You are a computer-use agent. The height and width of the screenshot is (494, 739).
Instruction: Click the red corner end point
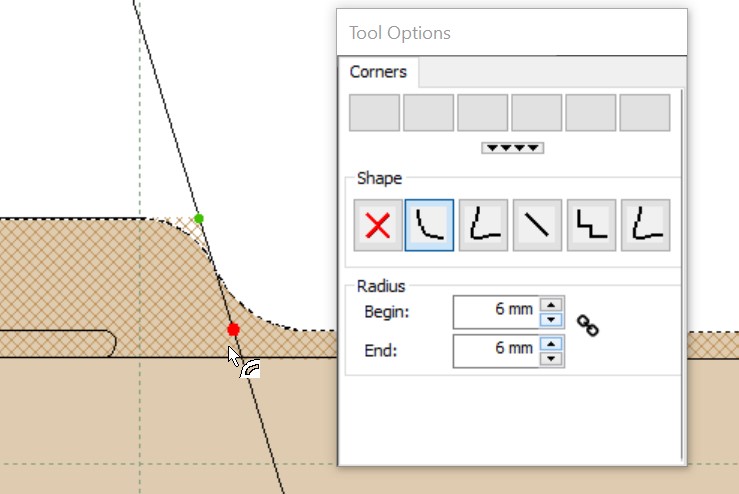coord(233,329)
